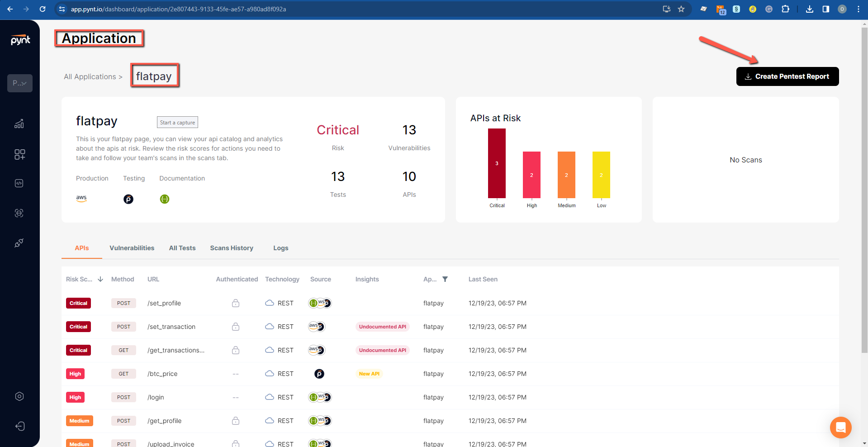
Task: Click the Critical bar in APIs at Risk chart
Action: click(497, 163)
